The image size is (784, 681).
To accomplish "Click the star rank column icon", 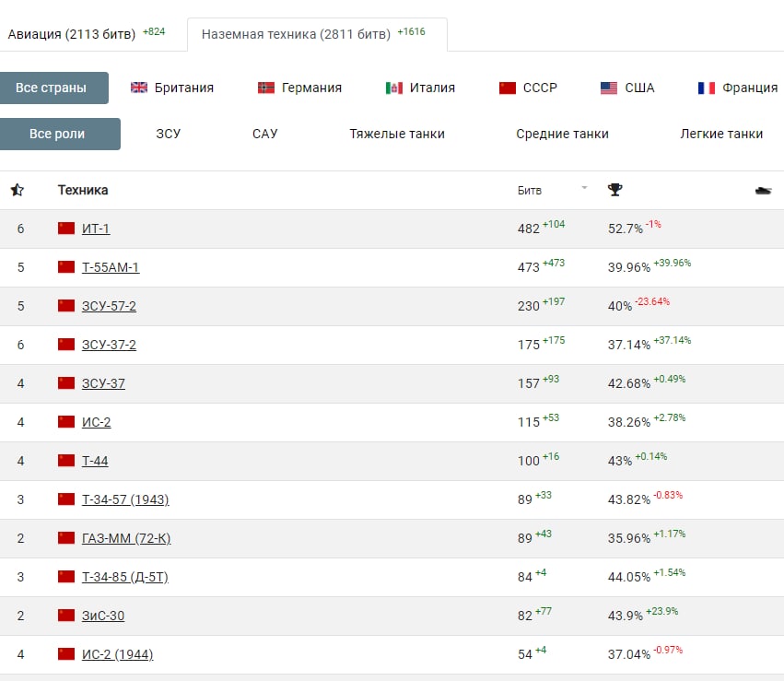I will pos(17,190).
